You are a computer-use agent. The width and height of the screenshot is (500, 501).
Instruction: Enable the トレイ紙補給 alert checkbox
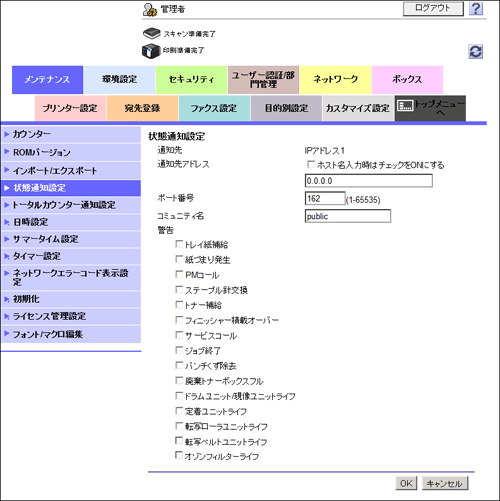coord(179,244)
